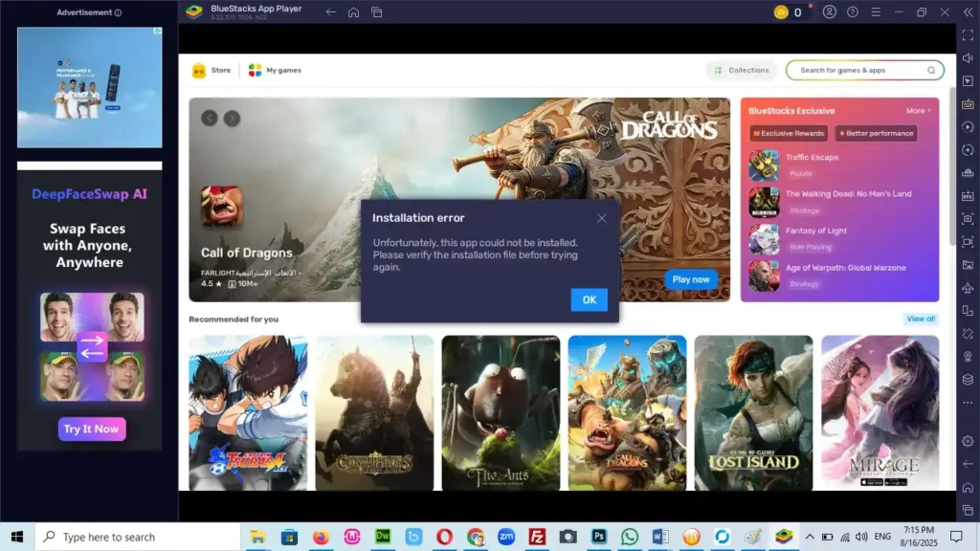
Task: Click the BlueStacks home icon in title bar
Action: coord(354,12)
